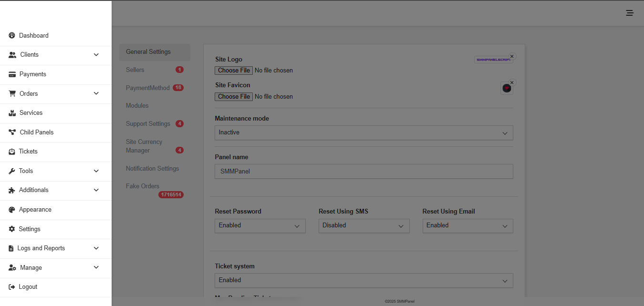Screen dimensions: 644x306
Task: Open the Fake Orders settings tab
Action: [x=142, y=186]
